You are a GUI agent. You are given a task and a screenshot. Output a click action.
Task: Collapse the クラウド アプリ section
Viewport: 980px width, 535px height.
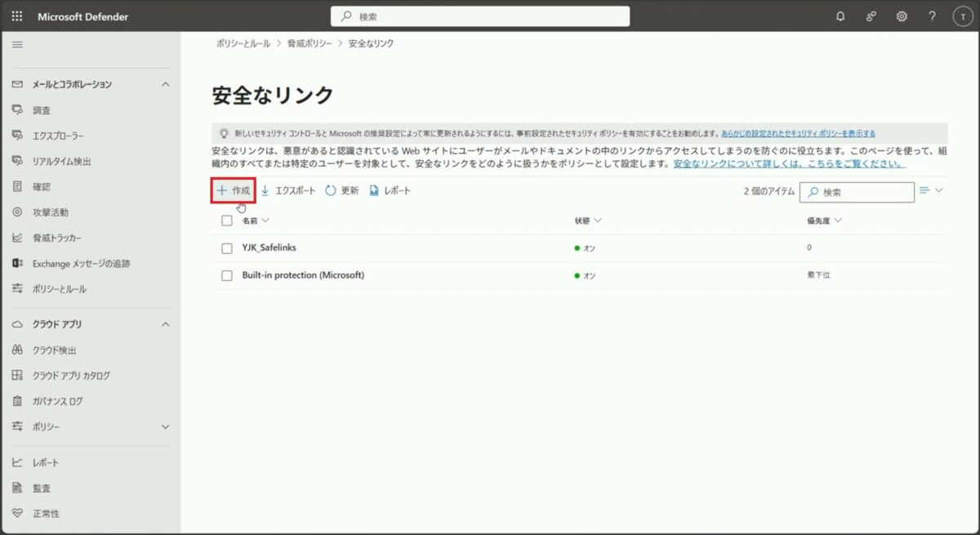(166, 324)
